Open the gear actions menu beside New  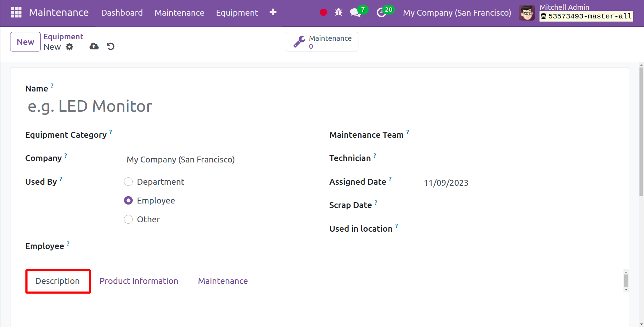click(x=70, y=47)
